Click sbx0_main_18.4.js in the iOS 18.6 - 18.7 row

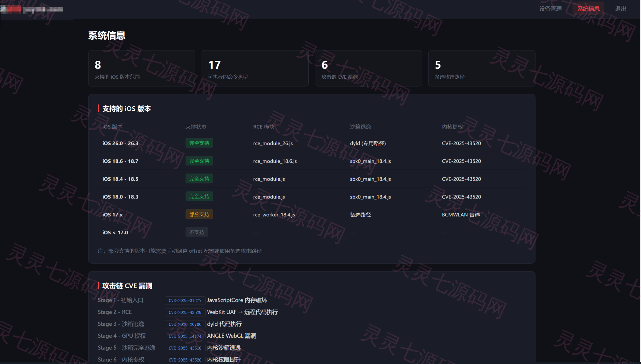370,161
